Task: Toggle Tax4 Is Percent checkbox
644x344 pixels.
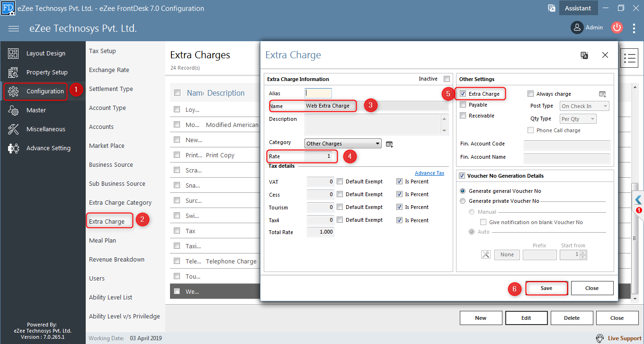Action: pos(399,220)
